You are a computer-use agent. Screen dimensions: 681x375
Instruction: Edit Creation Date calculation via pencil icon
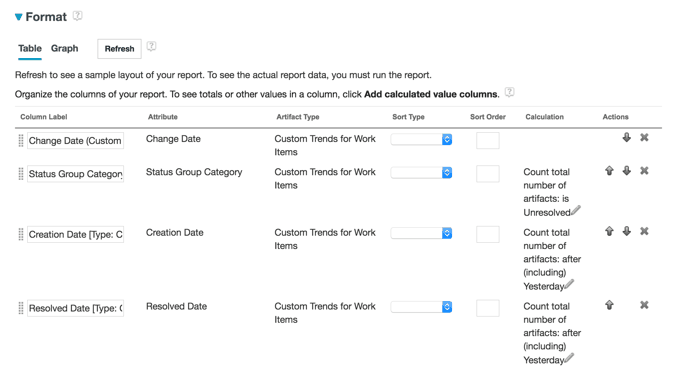tap(569, 284)
